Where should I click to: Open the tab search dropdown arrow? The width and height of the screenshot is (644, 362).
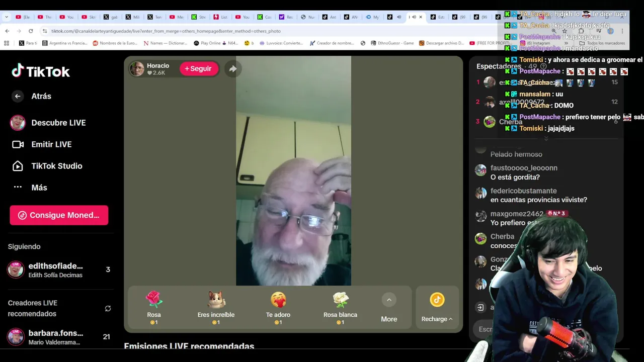click(x=7, y=17)
